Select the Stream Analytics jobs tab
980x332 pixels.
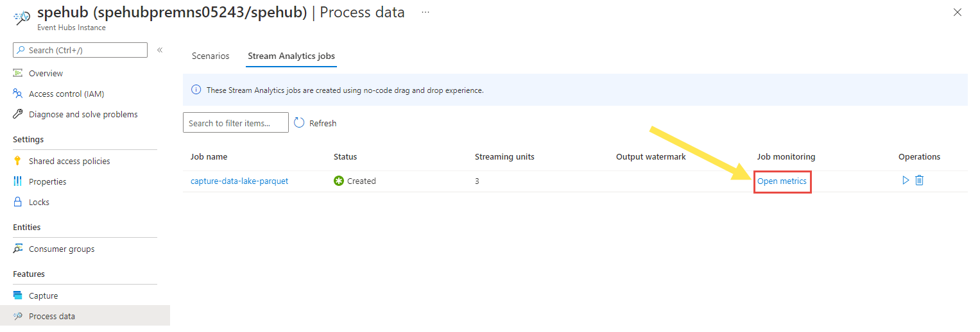[x=291, y=56]
